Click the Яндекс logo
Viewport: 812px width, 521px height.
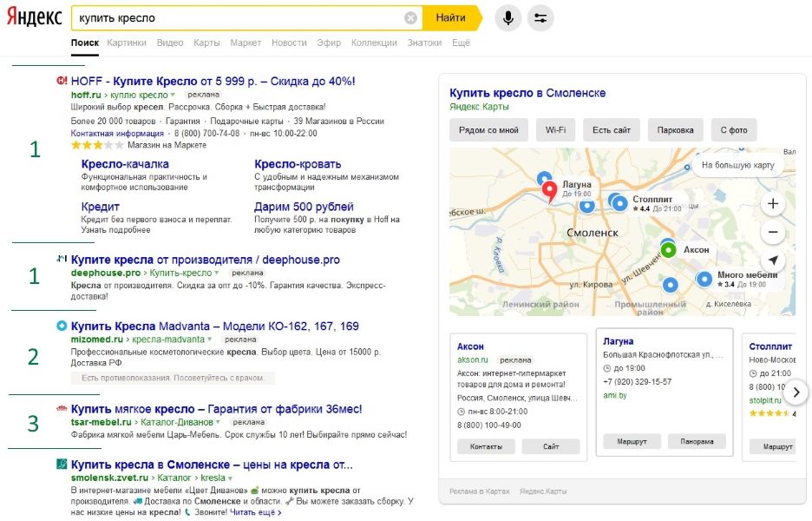pos(34,17)
